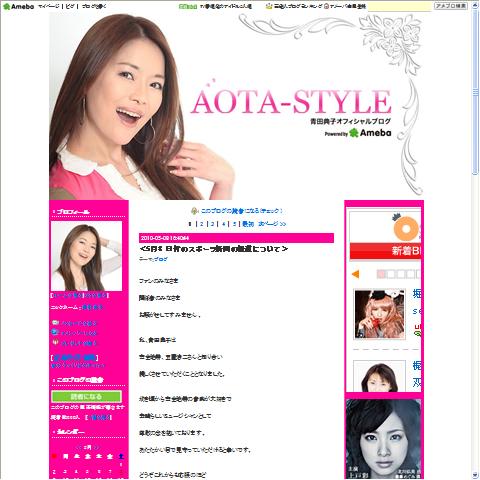This screenshot has height=480, width=480.
Task: Click the pink gift icon in profile sidebar
Action: tap(55, 342)
